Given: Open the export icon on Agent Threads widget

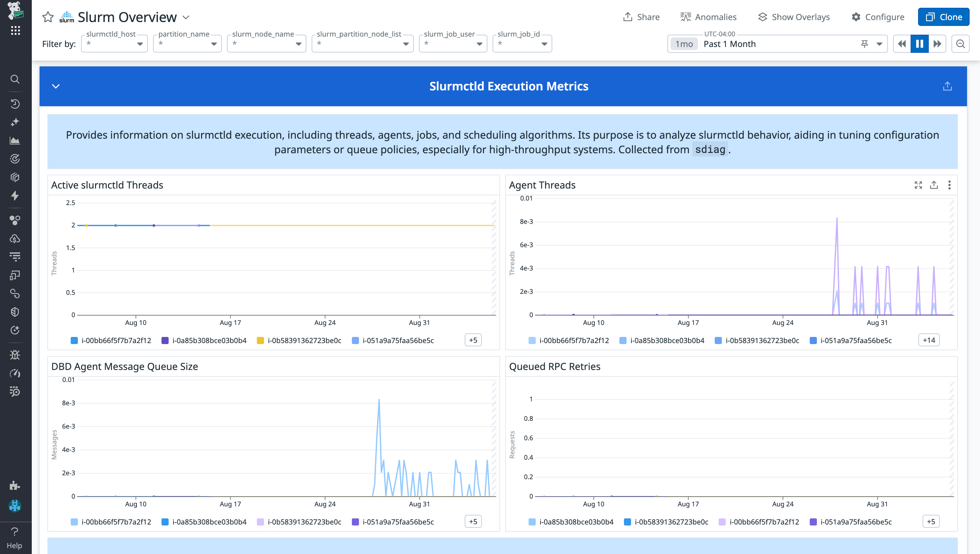Looking at the screenshot, I should [x=934, y=185].
